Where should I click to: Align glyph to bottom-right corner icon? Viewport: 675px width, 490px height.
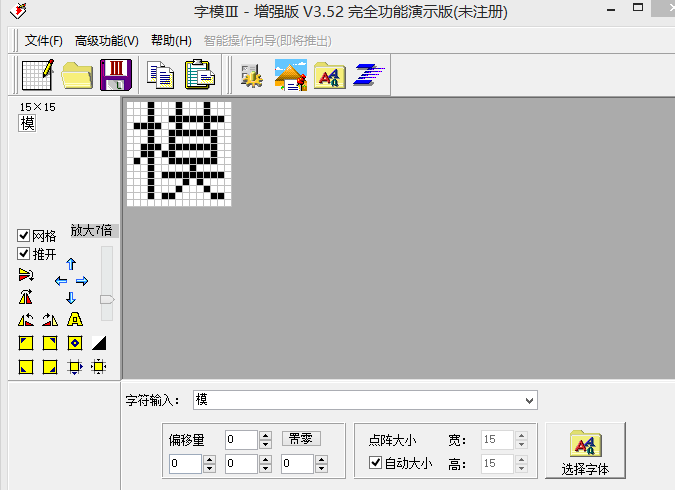tap(50, 367)
